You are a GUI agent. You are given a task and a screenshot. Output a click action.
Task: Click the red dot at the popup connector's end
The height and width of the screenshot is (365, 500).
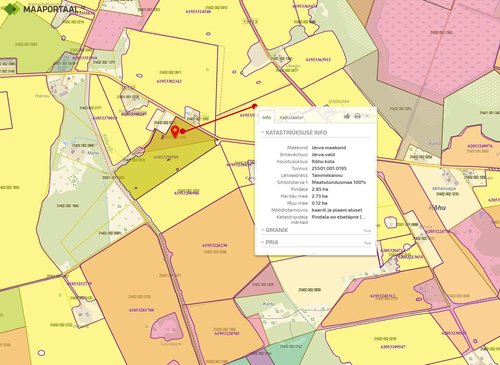255,106
